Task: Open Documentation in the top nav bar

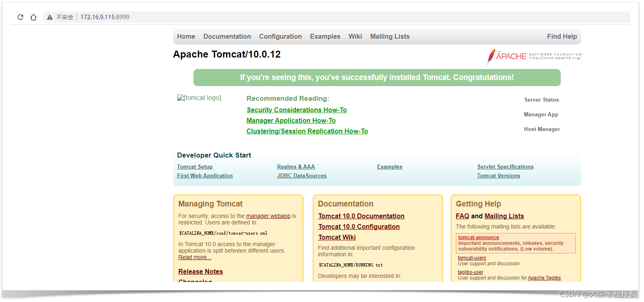Action: pyautogui.click(x=227, y=37)
